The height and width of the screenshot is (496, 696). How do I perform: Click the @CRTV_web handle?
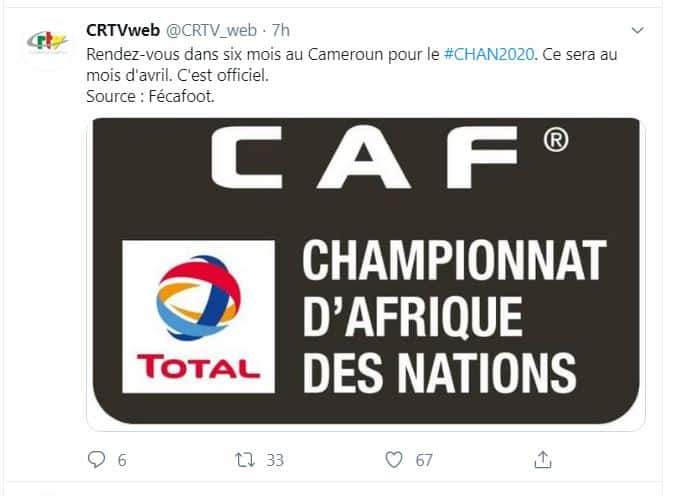[211, 30]
